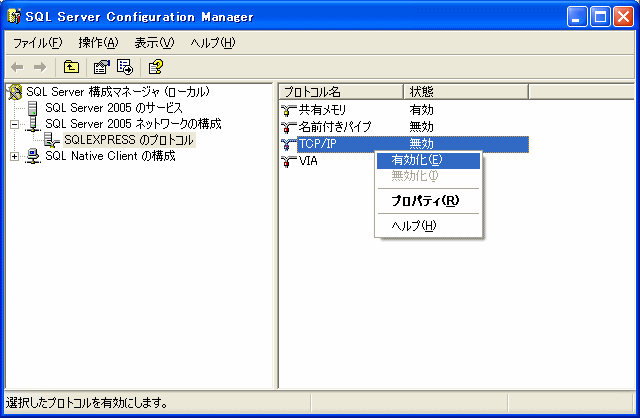The height and width of the screenshot is (418, 640).
Task: Select the 名前付きパイプ protocol row
Action: 335,127
